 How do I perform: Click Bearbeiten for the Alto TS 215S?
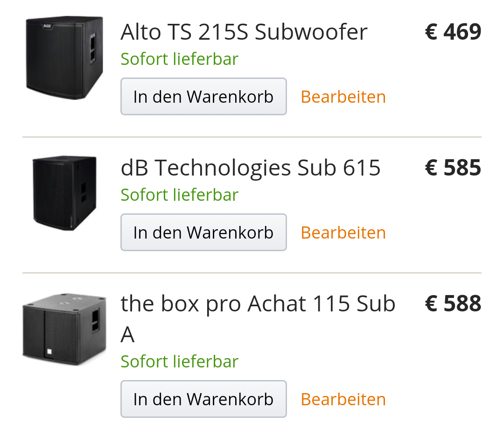(343, 97)
